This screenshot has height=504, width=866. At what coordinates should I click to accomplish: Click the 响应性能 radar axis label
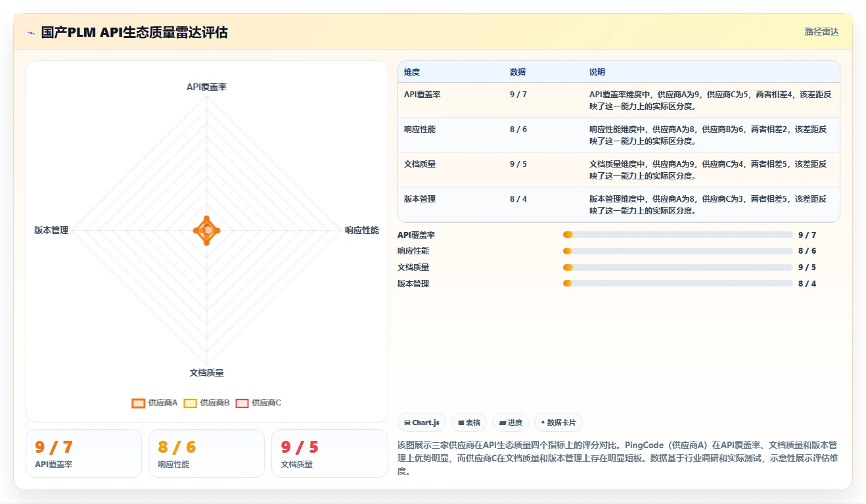(x=362, y=231)
